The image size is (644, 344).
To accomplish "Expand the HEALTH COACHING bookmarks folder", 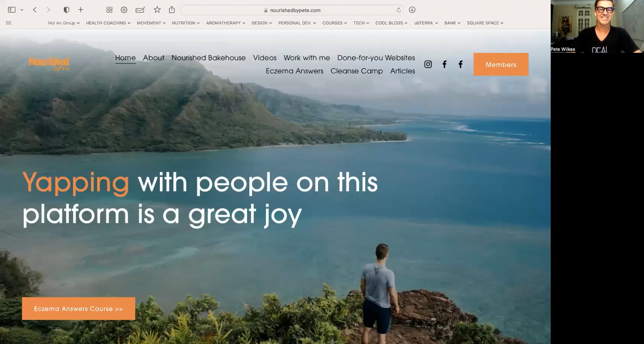I will coord(108,23).
